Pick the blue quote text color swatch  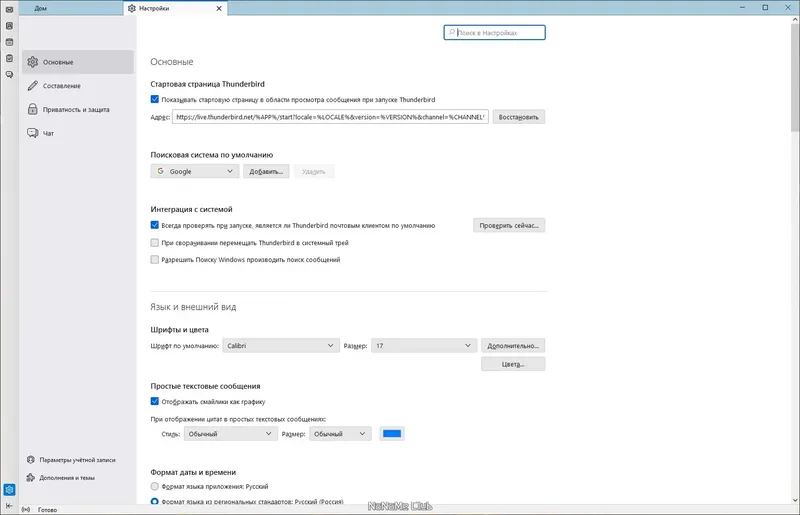click(392, 434)
